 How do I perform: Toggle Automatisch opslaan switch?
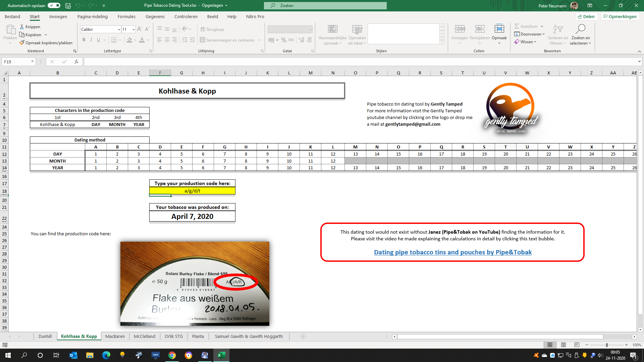coord(54,5)
